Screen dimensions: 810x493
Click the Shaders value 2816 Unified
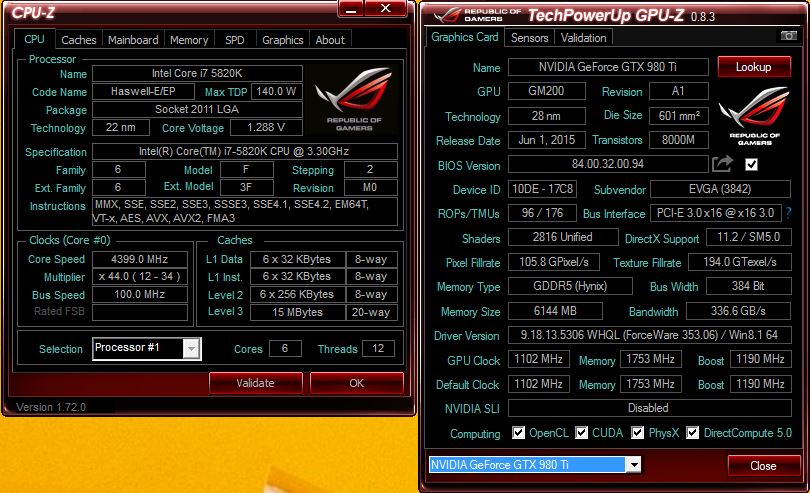[563, 237]
